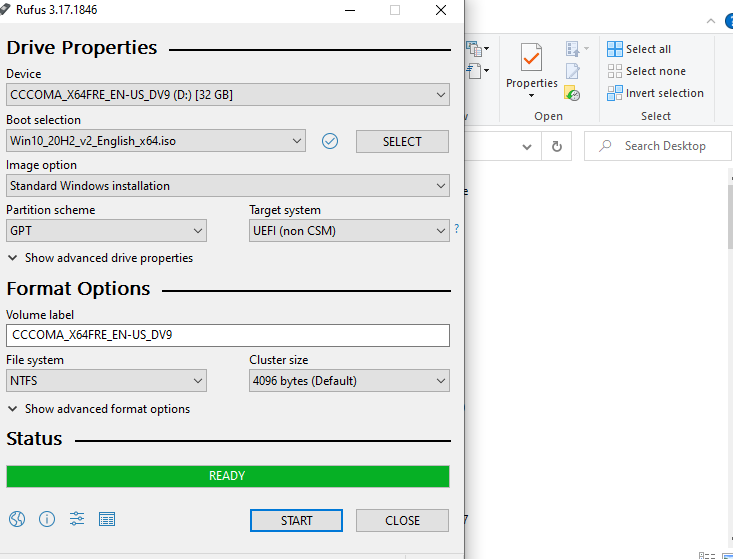The width and height of the screenshot is (733, 559).
Task: Click the checksum checkmark icon
Action: pyautogui.click(x=330, y=141)
